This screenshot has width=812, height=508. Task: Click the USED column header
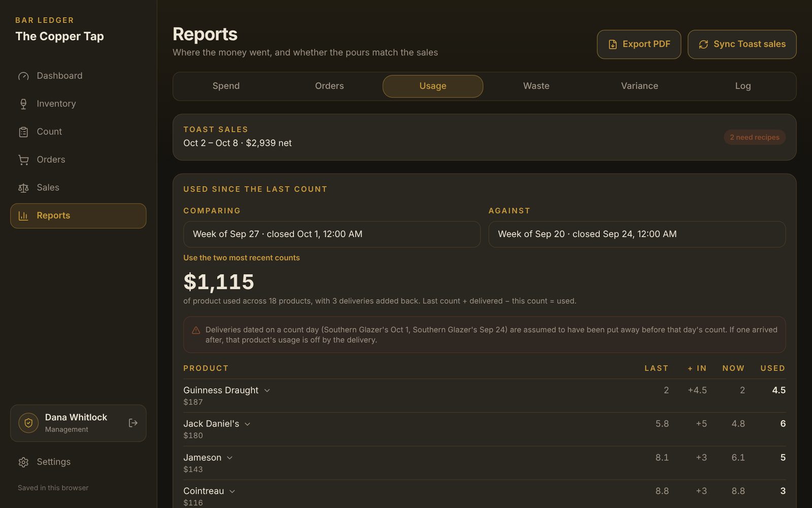pyautogui.click(x=772, y=368)
